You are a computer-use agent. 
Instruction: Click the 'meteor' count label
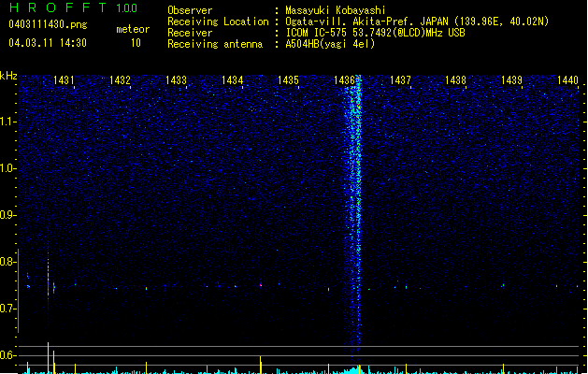[x=133, y=29]
